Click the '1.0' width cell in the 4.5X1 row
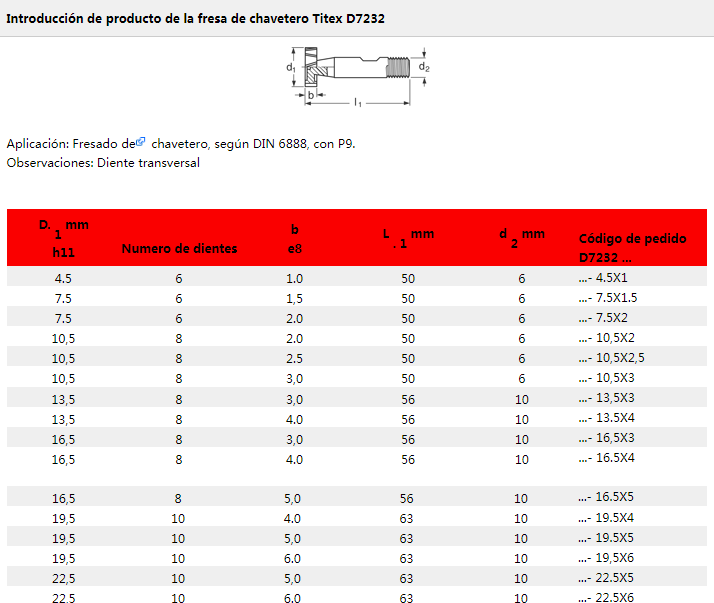714x603 pixels. click(x=295, y=279)
